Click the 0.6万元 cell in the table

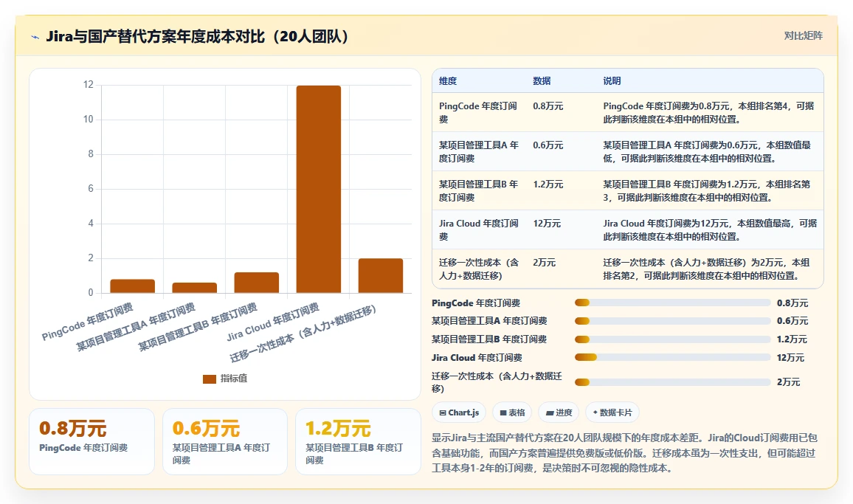pyautogui.click(x=548, y=145)
